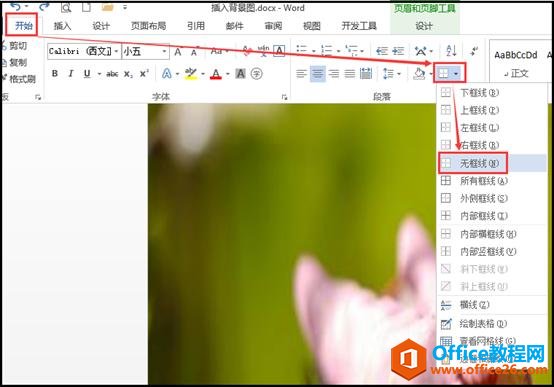Viewport: 554px width, 387px height.
Task: Apply text effects icon
Action: pos(166,74)
